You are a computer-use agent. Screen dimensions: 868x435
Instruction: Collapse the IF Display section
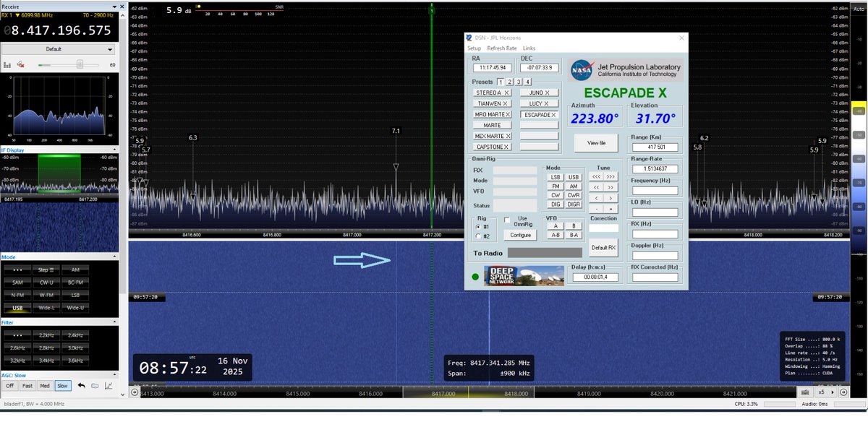[114, 150]
